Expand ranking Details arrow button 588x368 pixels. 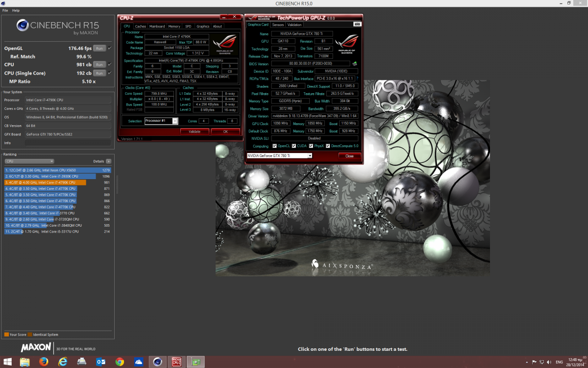click(x=108, y=161)
